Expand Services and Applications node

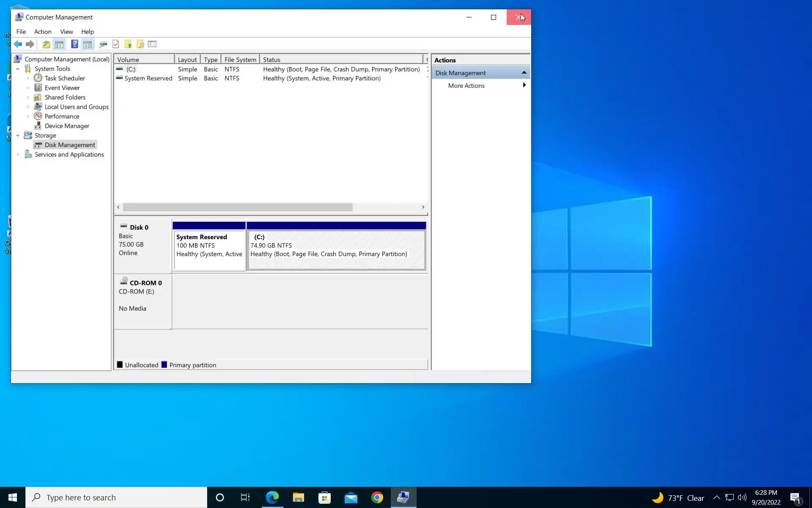pyautogui.click(x=18, y=155)
